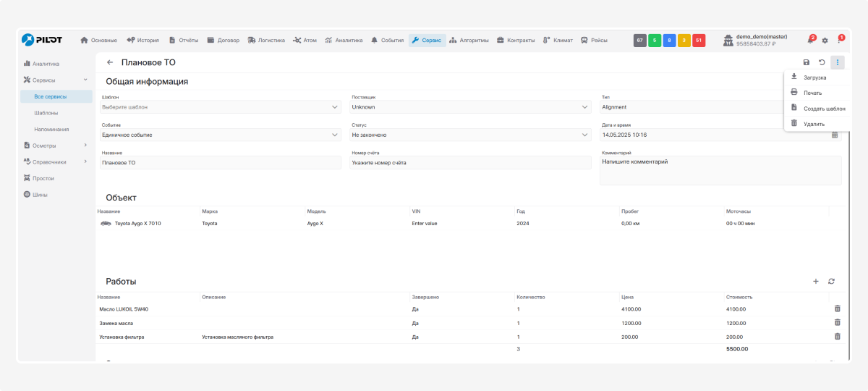Select Печать from the menu
Viewport: 868px width, 391px height.
coord(812,93)
